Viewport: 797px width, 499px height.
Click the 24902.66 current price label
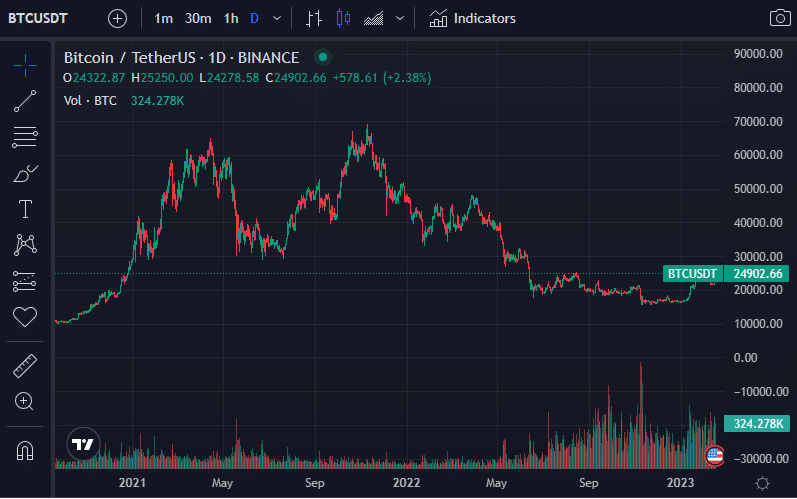coord(757,274)
